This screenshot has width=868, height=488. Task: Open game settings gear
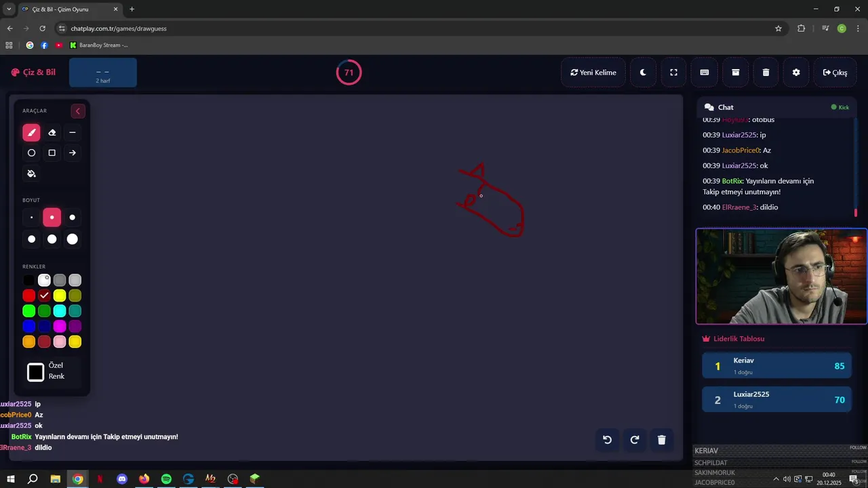[796, 73]
